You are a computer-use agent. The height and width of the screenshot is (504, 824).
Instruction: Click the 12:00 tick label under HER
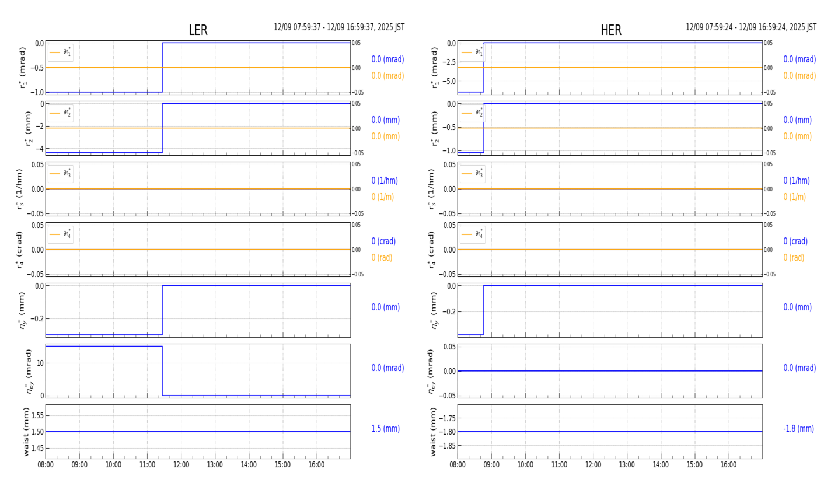(x=593, y=465)
